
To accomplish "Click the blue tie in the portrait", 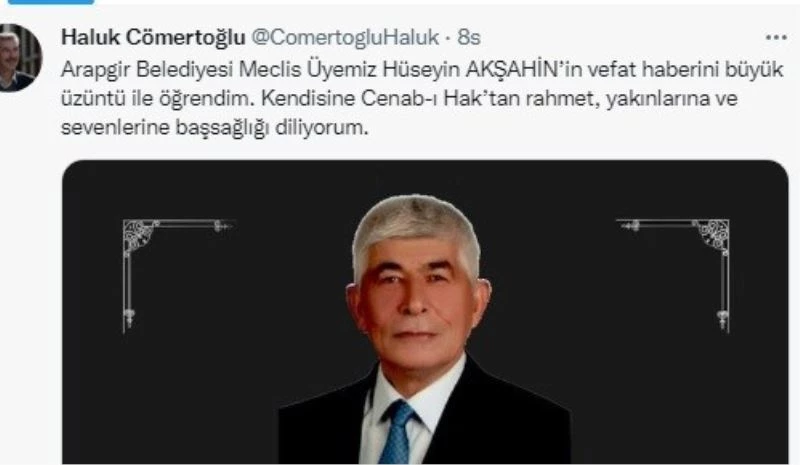I will pyautogui.click(x=397, y=432).
